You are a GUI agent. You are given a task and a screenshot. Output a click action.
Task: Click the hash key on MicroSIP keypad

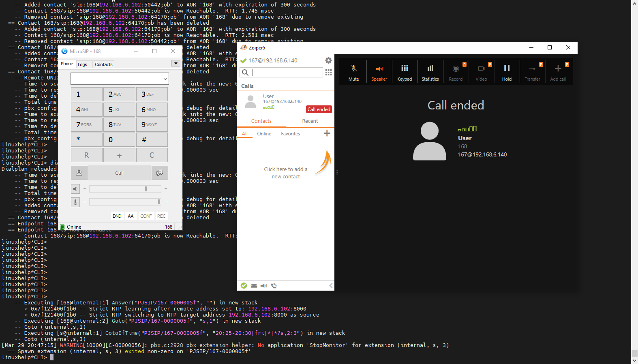coord(152,140)
